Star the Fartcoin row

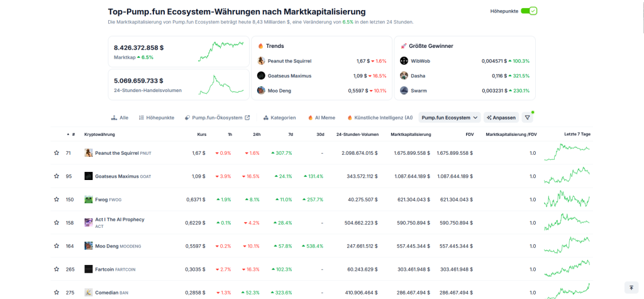[56, 269]
